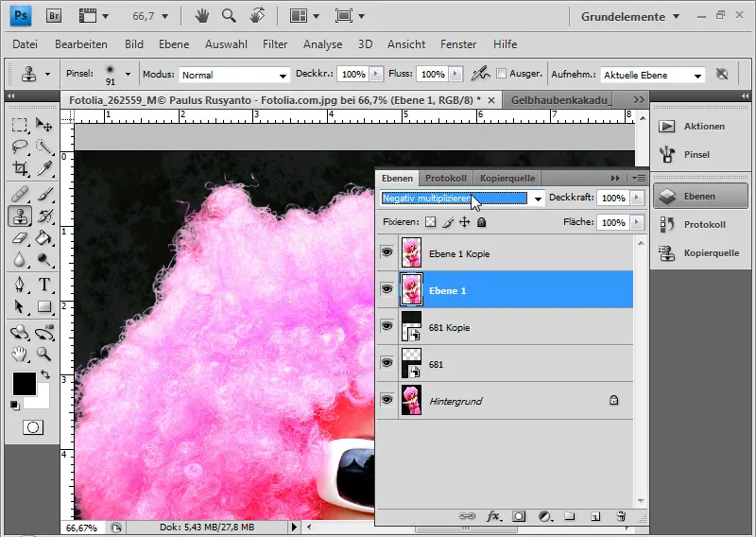Select the Move tool

tap(43, 126)
